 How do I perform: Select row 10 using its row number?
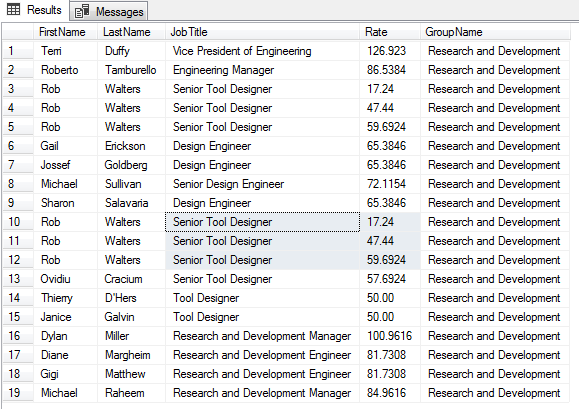[18, 222]
